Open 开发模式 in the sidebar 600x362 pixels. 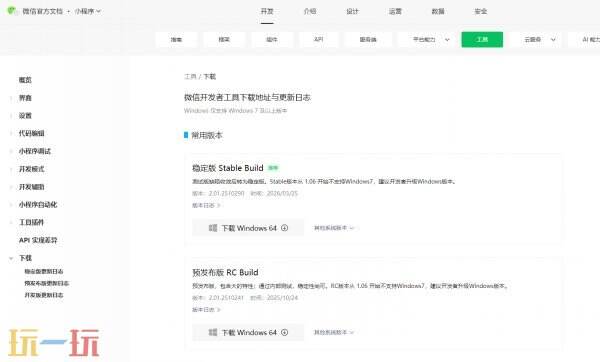pos(32,169)
